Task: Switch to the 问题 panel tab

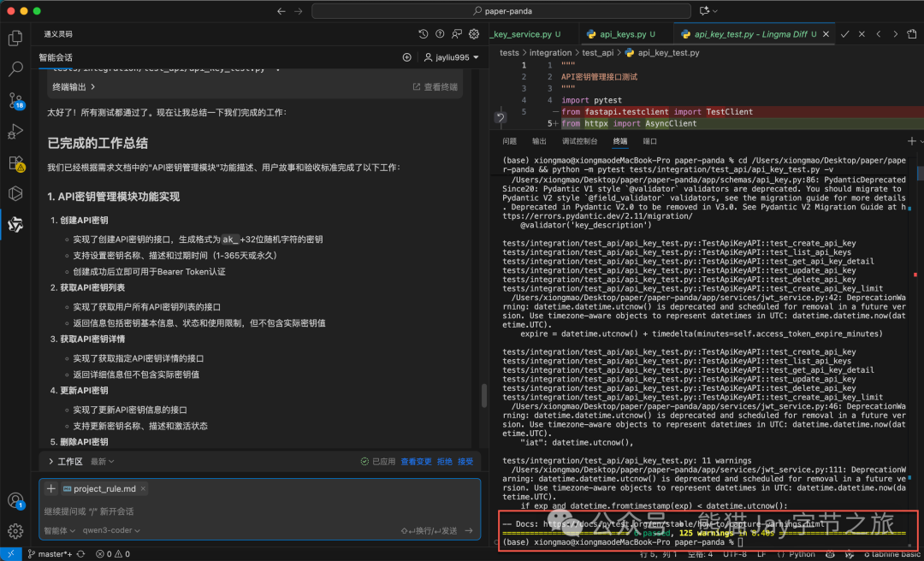Action: 509,141
